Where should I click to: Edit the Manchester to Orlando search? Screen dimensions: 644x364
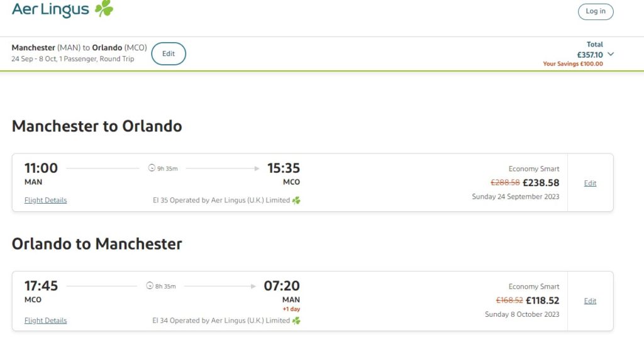click(169, 53)
